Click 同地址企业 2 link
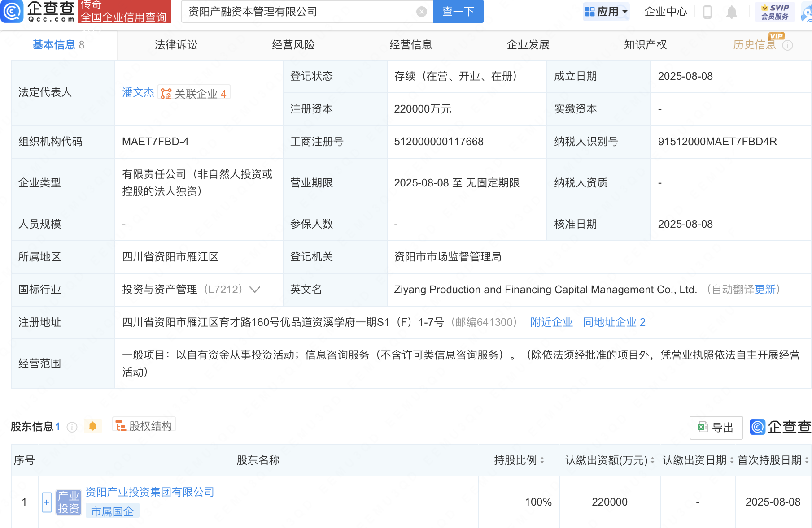Viewport: 812px width, 528px height. click(x=614, y=322)
